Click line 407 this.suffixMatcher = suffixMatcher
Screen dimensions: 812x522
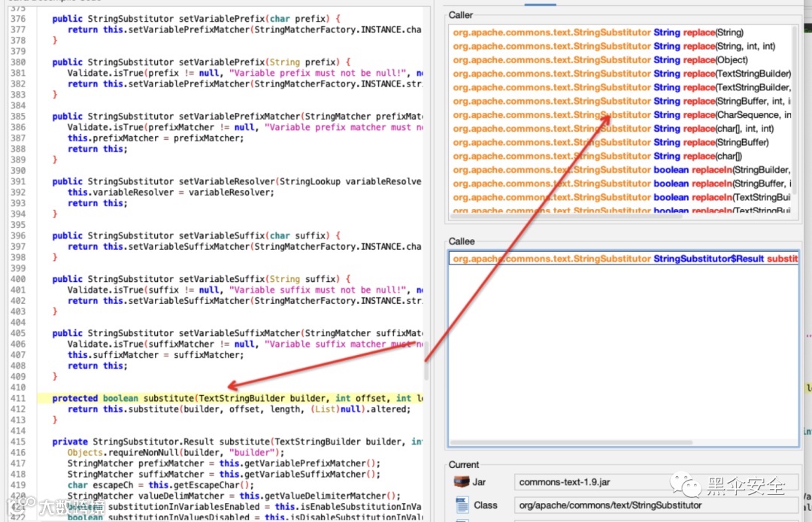156,355
